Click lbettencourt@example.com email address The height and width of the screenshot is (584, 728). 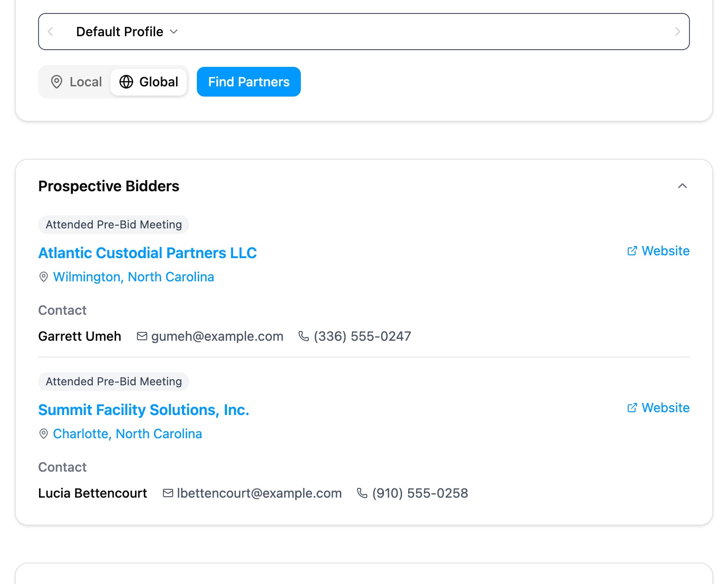(260, 493)
